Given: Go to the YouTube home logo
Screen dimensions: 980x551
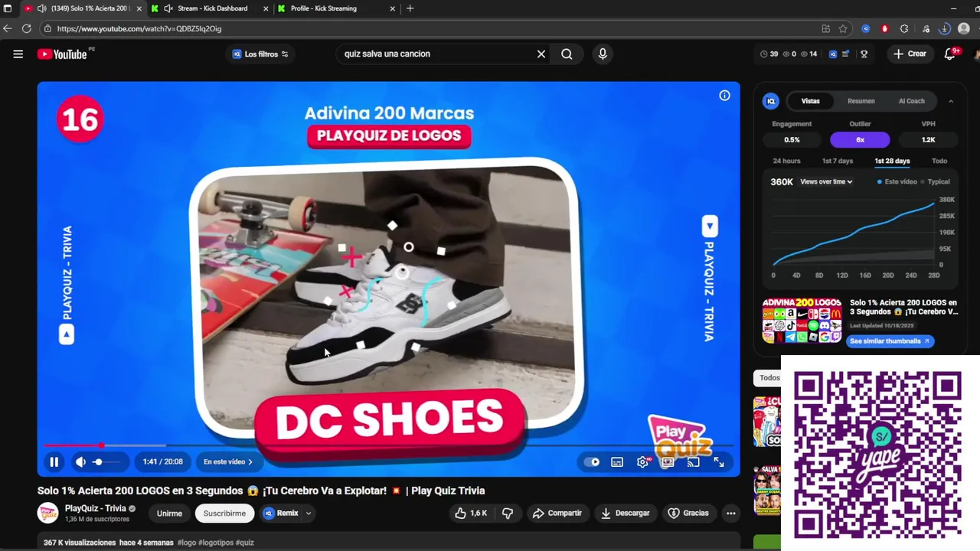Looking at the screenshot, I should point(62,54).
